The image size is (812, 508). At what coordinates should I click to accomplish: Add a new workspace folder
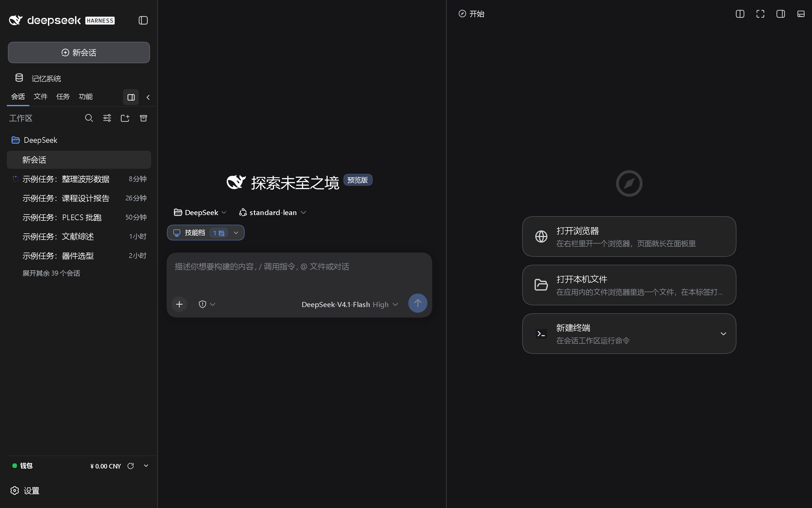point(125,118)
